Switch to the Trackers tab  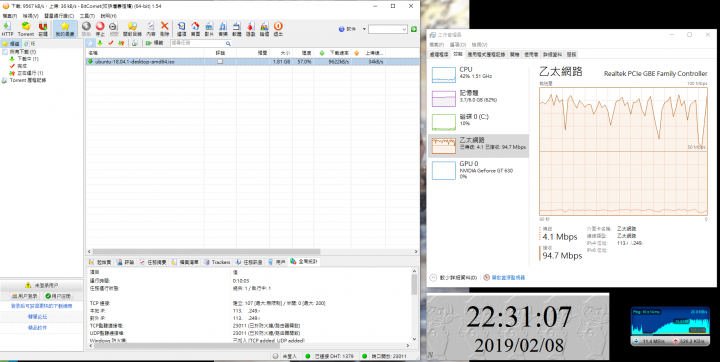click(217, 262)
